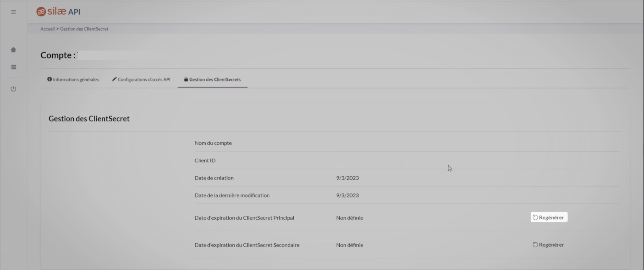The width and height of the screenshot is (644, 270).
Task: Click Non définie for ClientSecret Principal expiration
Action: coord(349,218)
